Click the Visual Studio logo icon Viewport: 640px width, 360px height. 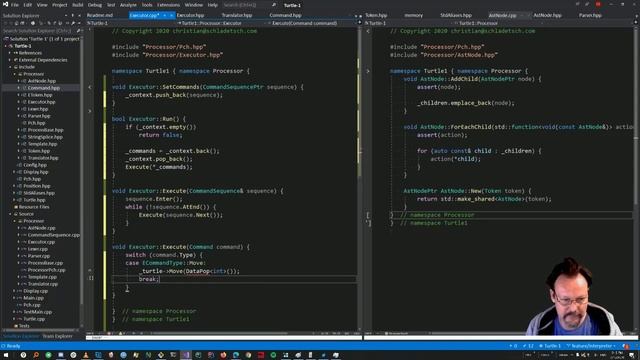pos(5,4)
